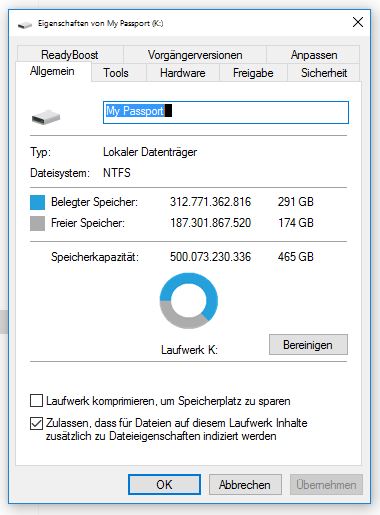Click the drive icon in the title bar
Image resolution: width=380 pixels, height=515 pixels.
point(25,24)
